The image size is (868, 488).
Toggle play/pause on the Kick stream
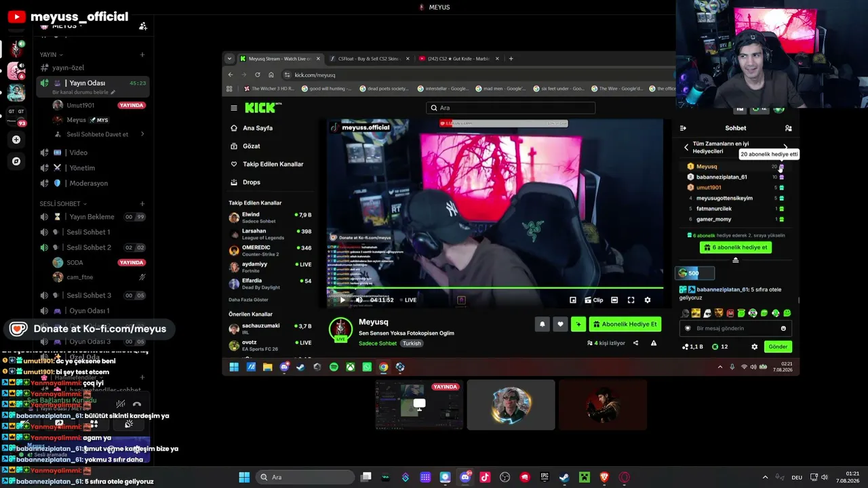[342, 300]
